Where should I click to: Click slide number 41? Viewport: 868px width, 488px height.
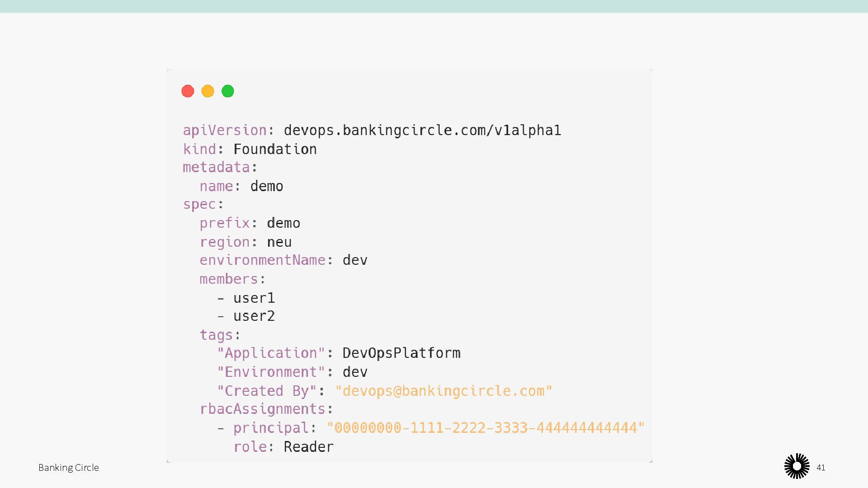pos(821,468)
